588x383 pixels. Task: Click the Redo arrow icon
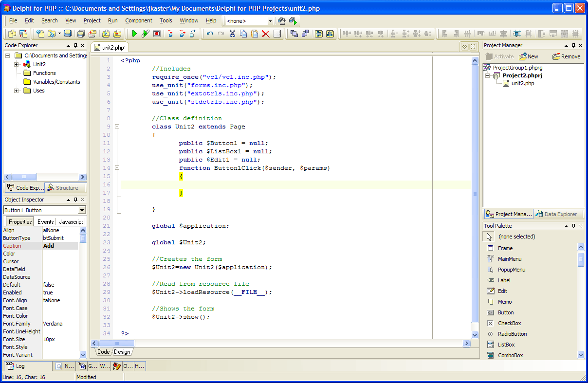click(221, 34)
